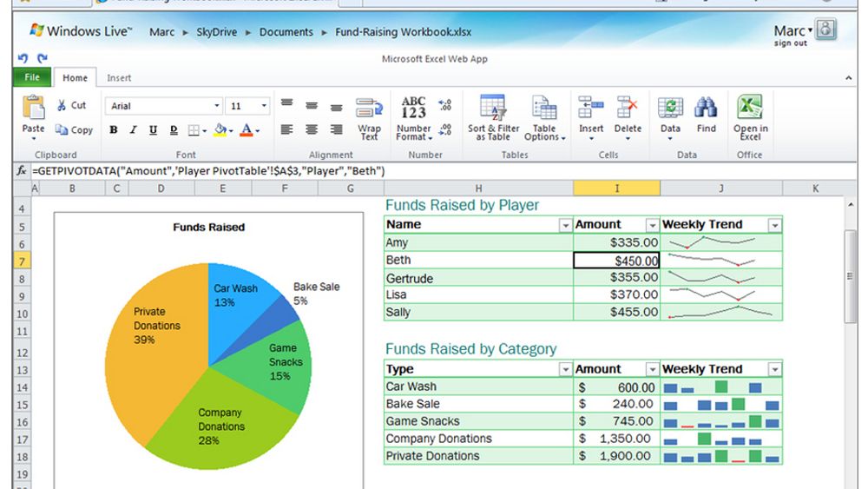This screenshot has width=868, height=489.
Task: Open player Amount filter dropdown
Action: (652, 226)
